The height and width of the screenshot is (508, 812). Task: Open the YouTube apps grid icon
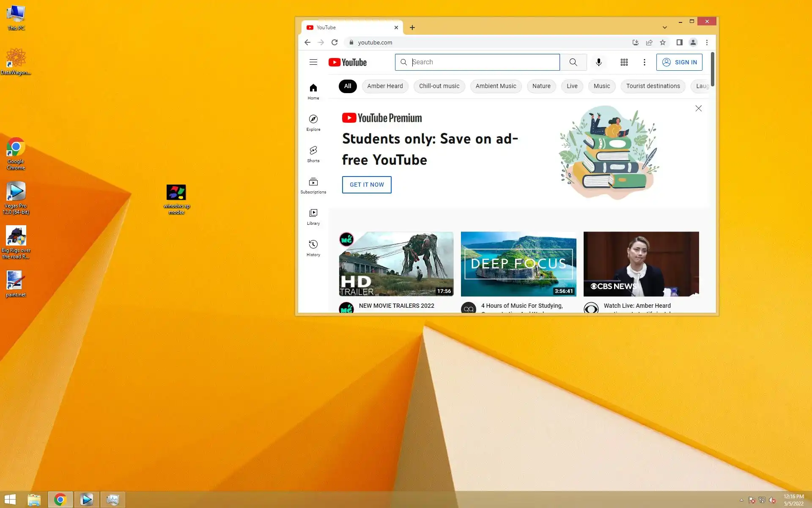(x=624, y=62)
